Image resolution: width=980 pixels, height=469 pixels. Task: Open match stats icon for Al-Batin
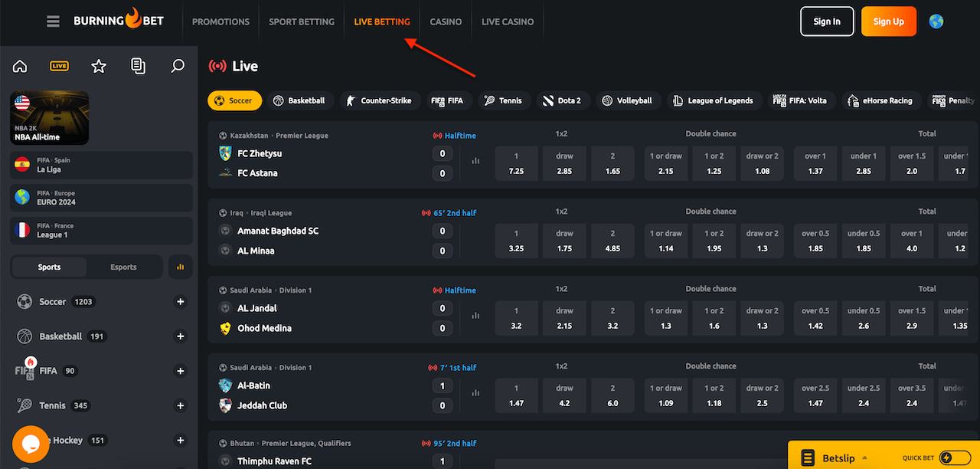475,393
